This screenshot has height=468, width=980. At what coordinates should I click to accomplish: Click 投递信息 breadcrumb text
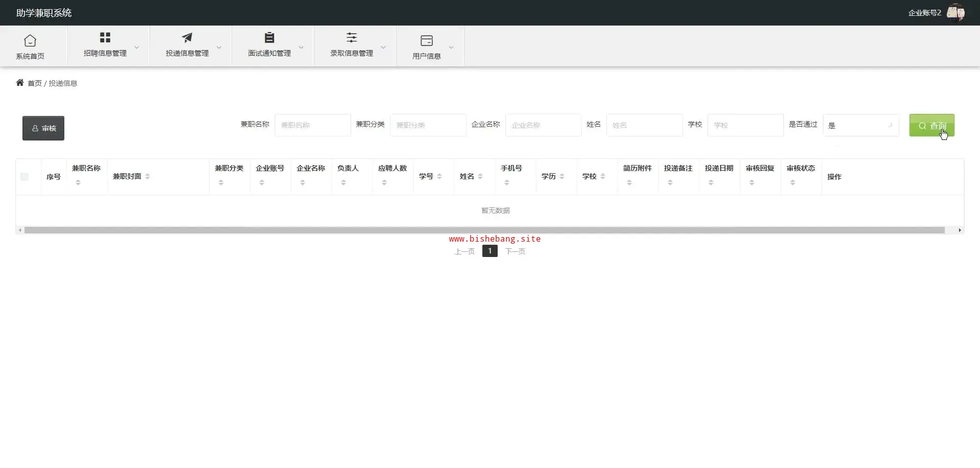pos(63,83)
